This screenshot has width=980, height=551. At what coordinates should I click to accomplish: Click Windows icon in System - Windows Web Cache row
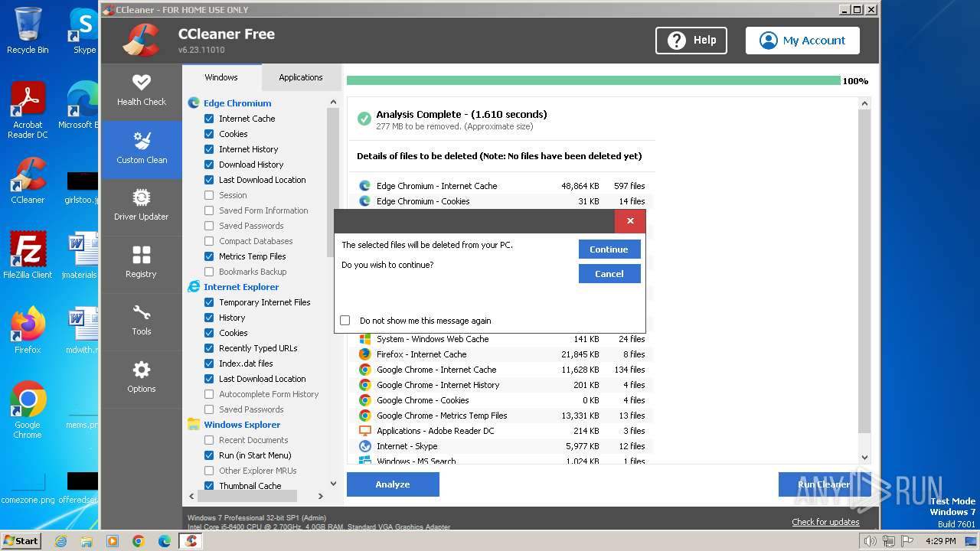tap(364, 338)
